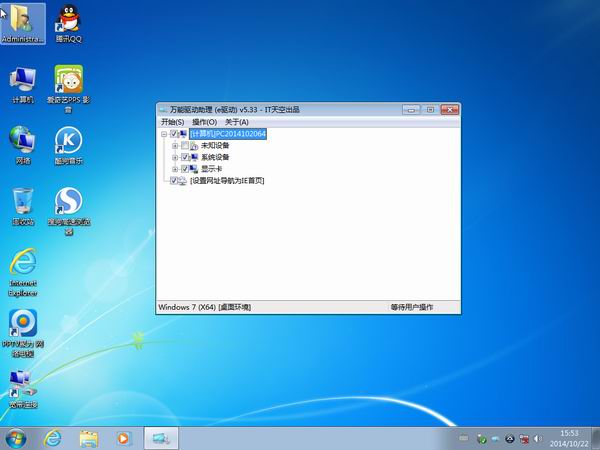The height and width of the screenshot is (450, 600).
Task: Expand the 系统设备 tree node
Action: point(175,157)
